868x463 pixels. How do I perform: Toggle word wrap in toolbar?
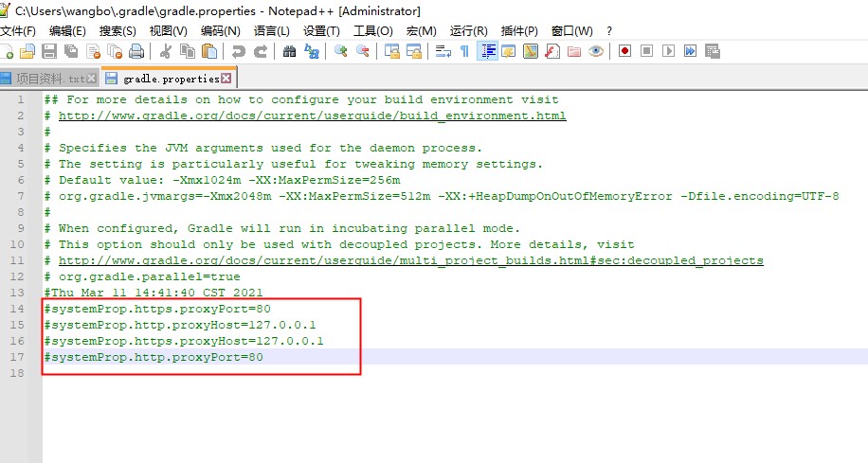[443, 51]
